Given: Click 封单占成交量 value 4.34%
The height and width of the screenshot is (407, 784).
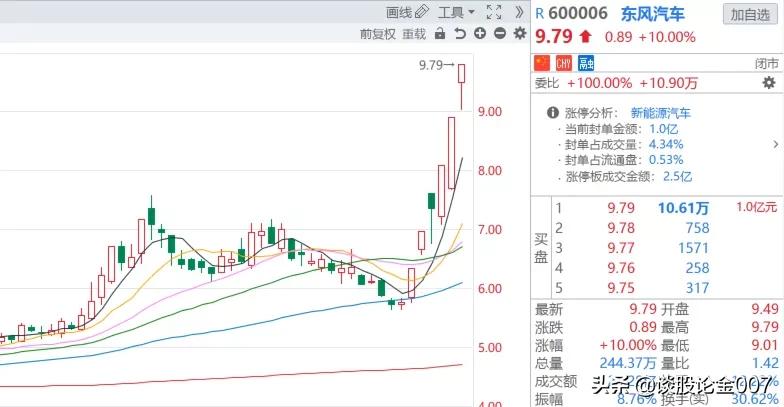Looking at the screenshot, I should point(666,144).
